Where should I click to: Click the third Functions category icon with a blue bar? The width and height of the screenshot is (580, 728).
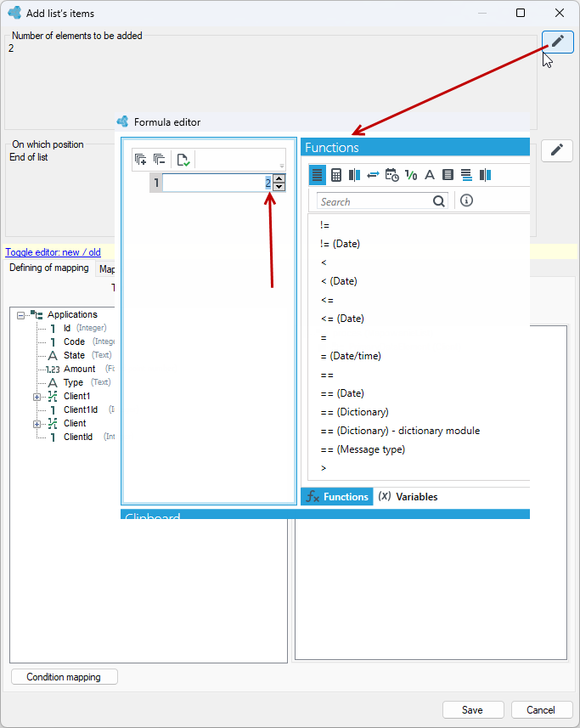pyautogui.click(x=354, y=175)
